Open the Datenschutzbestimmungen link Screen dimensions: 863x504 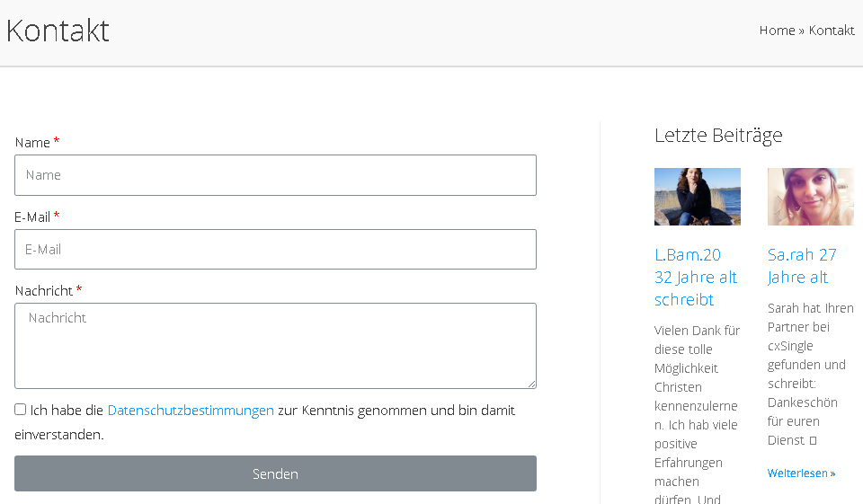click(x=191, y=411)
